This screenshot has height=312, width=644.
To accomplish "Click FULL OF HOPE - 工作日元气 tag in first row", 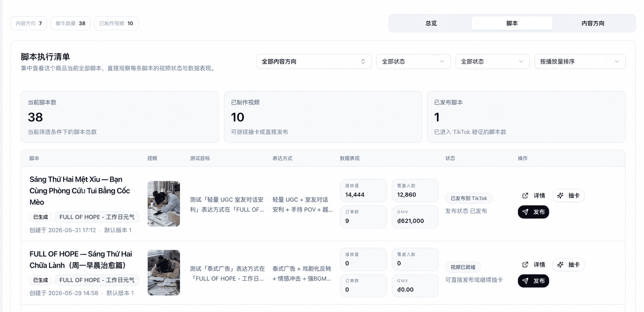I will (97, 217).
